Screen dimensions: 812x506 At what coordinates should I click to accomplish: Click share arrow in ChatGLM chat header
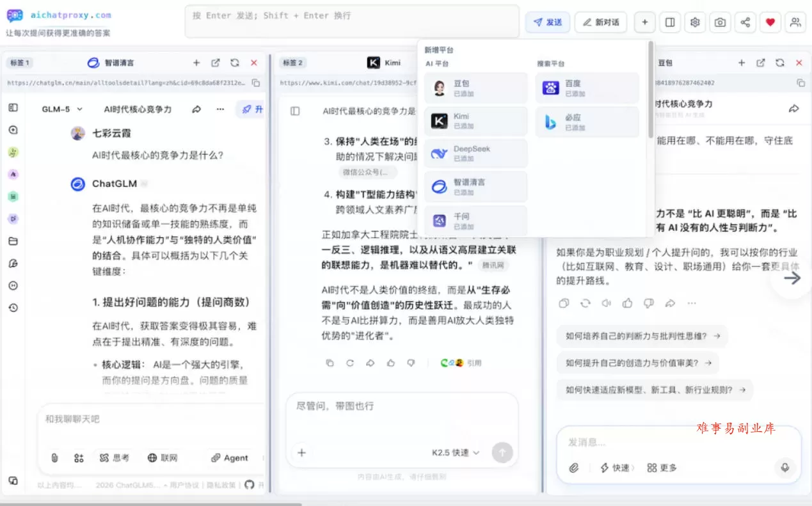pyautogui.click(x=196, y=109)
